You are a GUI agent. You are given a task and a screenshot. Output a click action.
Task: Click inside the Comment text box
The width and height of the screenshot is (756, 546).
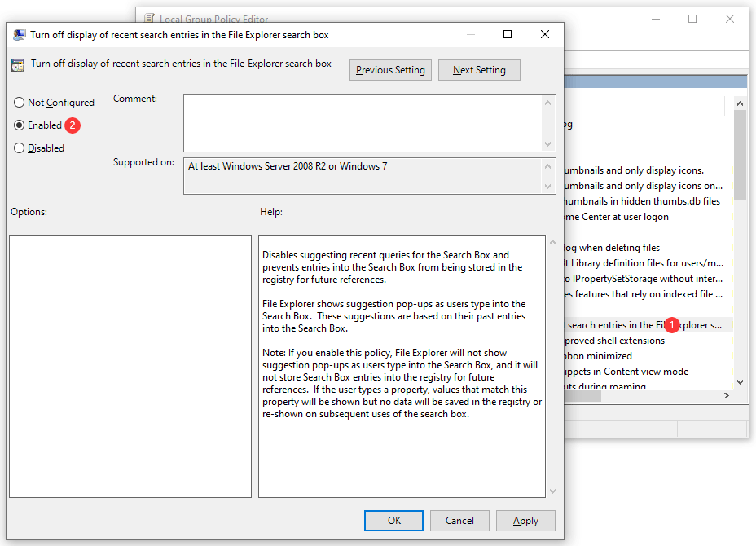363,122
